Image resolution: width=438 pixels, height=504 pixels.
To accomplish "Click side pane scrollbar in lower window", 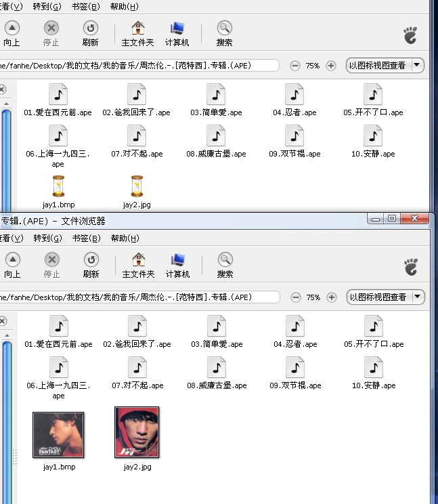I will pos(7,422).
